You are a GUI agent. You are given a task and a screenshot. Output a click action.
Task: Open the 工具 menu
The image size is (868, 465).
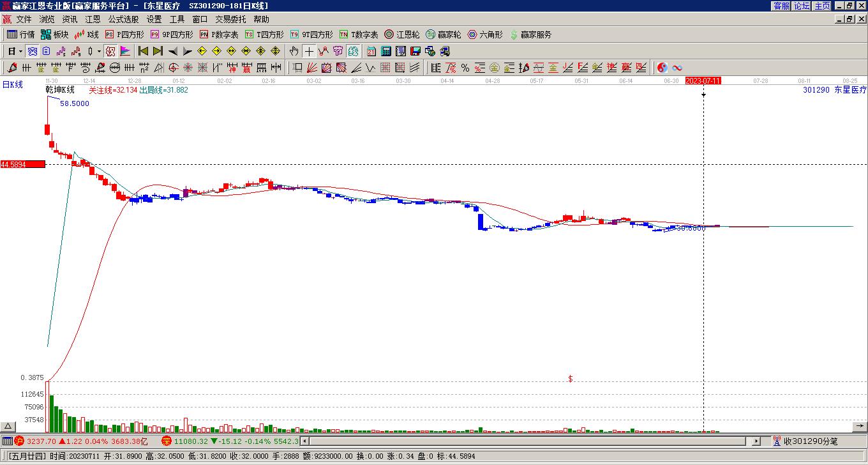(177, 20)
